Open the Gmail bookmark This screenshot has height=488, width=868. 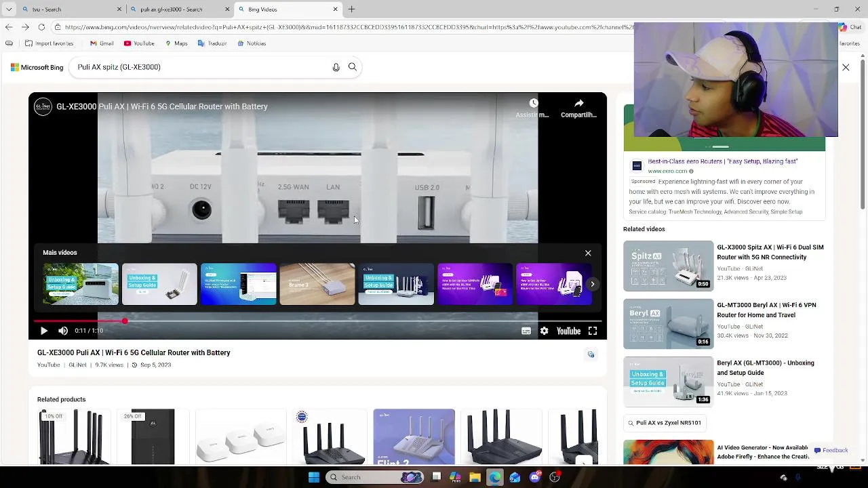coord(102,43)
